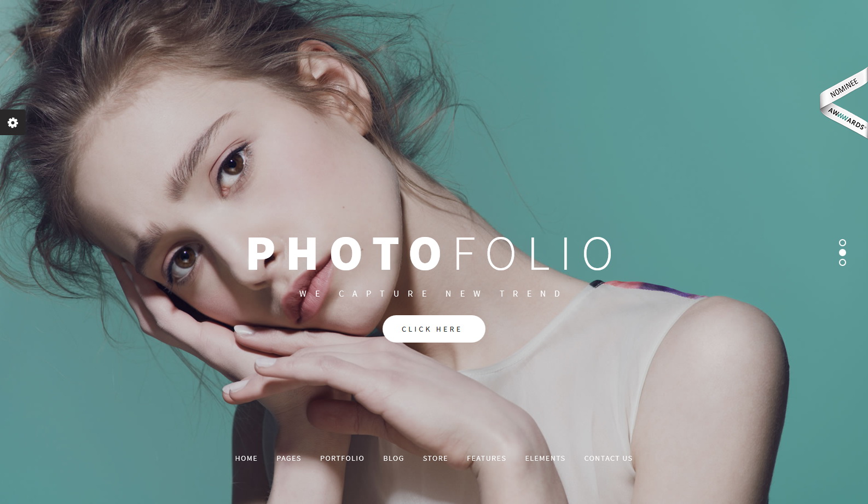Image resolution: width=868 pixels, height=504 pixels.
Task: Click the thin FOLIO part of title
Action: [x=534, y=254]
